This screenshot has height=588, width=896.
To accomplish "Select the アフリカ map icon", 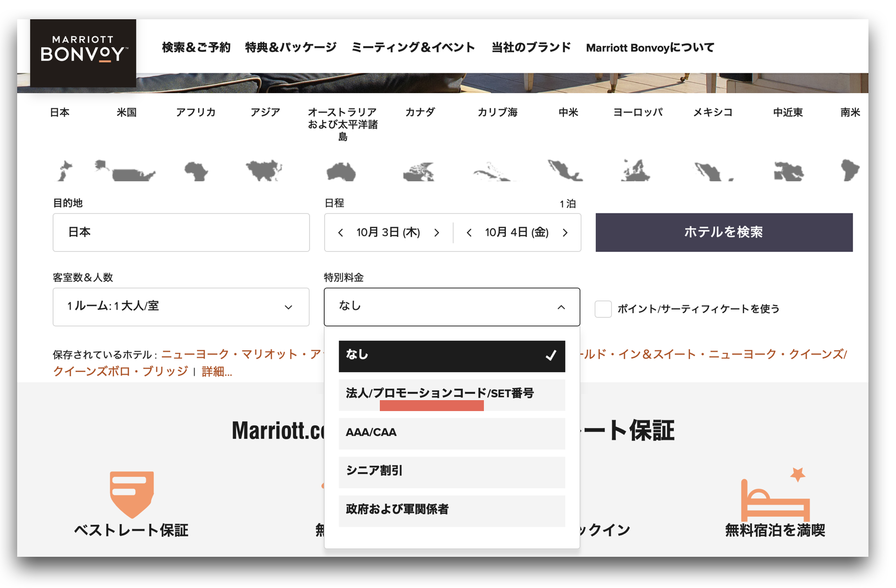I will (x=196, y=171).
